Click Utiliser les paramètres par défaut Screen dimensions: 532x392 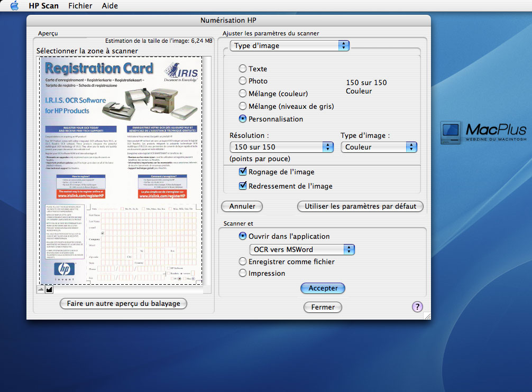360,207
